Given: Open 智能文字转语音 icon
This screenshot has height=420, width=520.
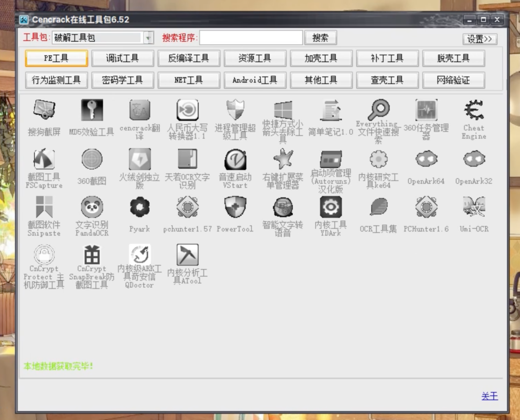Looking at the screenshot, I should pyautogui.click(x=283, y=207).
